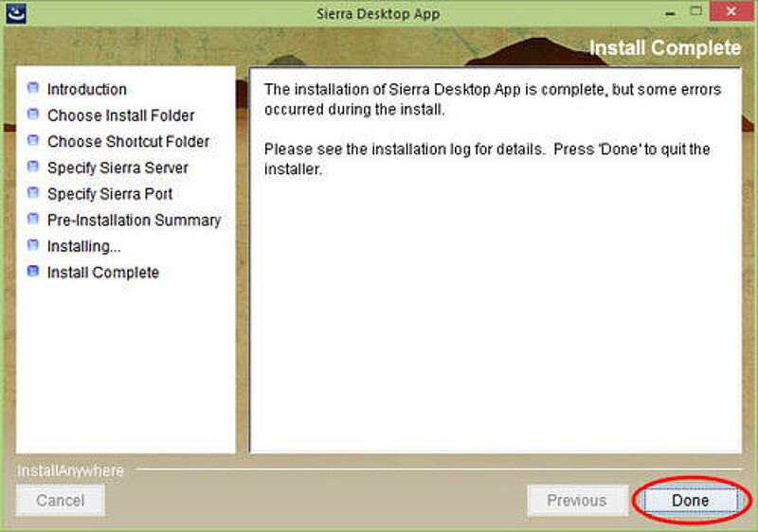Click the bullet icon beside Specify Sierra Server
Viewport: 758px width, 532px height.
(33, 167)
